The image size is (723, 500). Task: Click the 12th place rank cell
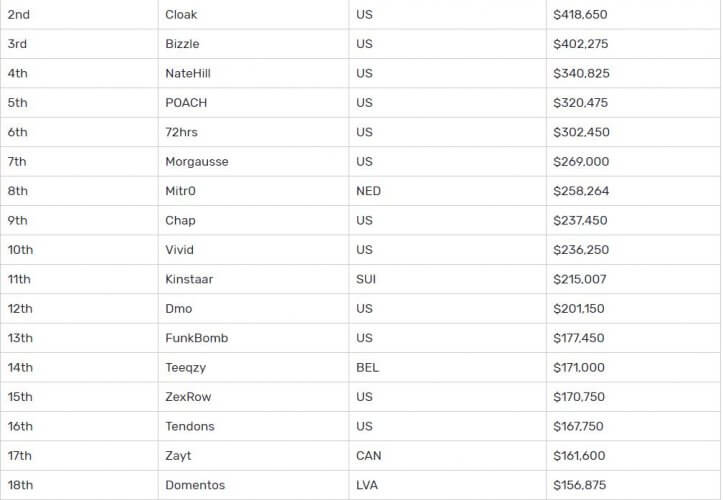coord(19,309)
